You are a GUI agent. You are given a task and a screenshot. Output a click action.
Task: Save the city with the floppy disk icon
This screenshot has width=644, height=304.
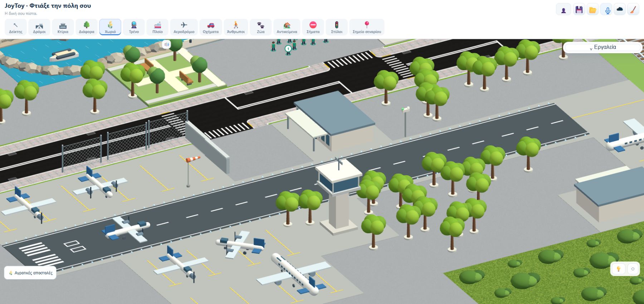click(x=579, y=10)
